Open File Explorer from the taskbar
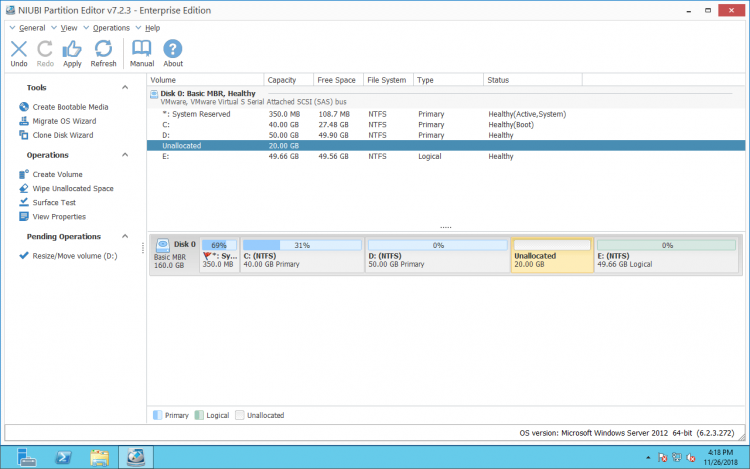 pos(99,458)
